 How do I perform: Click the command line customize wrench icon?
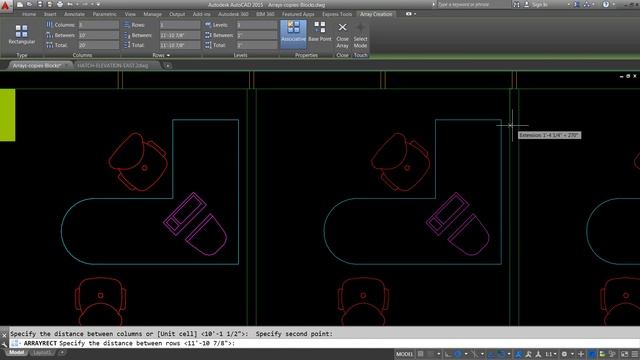(4, 344)
